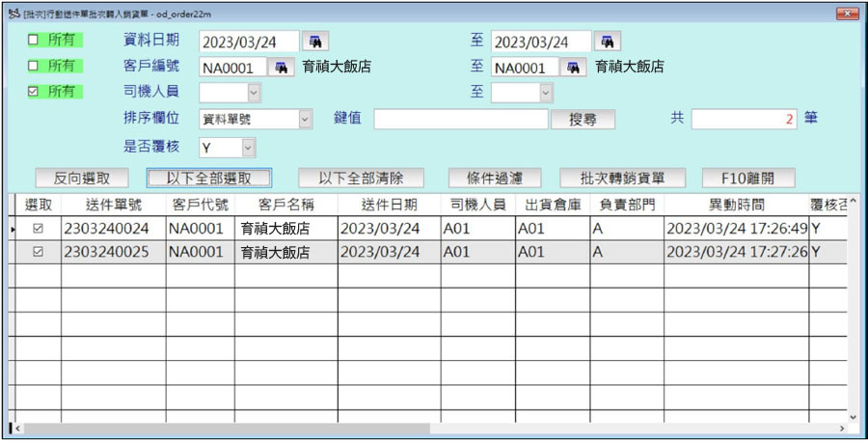868x441 pixels.
Task: Click the 送件日期 column header
Action: point(390,205)
